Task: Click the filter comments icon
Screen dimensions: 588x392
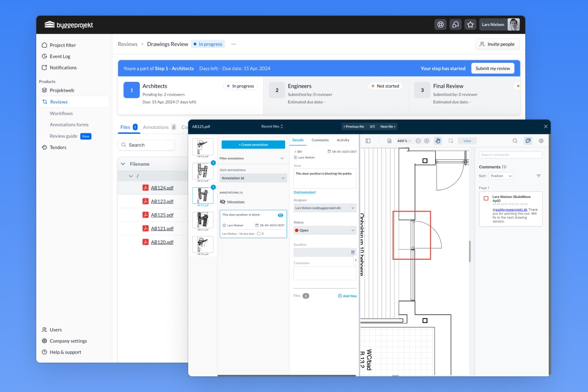Action: pyautogui.click(x=539, y=176)
